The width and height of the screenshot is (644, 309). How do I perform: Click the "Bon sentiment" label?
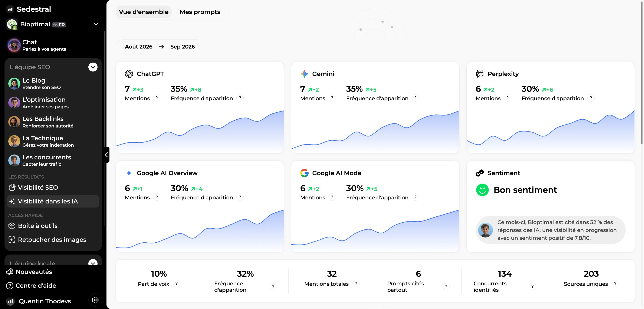525,190
